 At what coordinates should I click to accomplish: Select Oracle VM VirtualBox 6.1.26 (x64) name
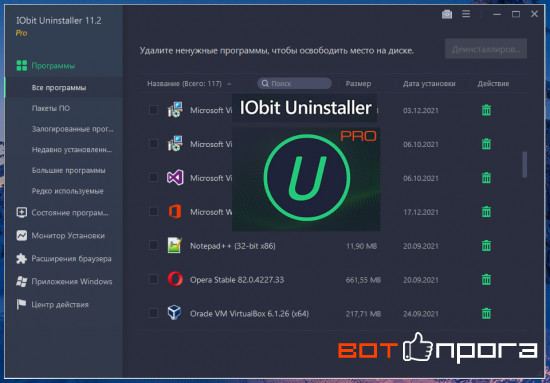[x=249, y=314]
